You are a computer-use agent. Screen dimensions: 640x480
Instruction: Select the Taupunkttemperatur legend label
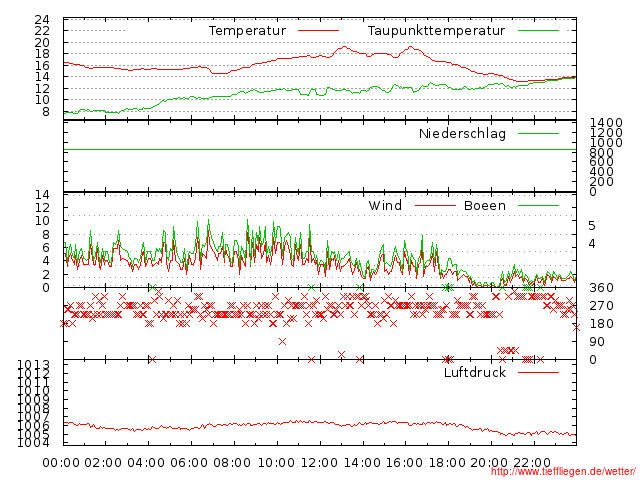coord(436,31)
